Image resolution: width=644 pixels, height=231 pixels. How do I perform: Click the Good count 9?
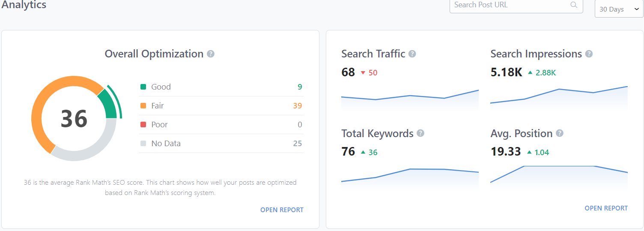[x=300, y=87]
